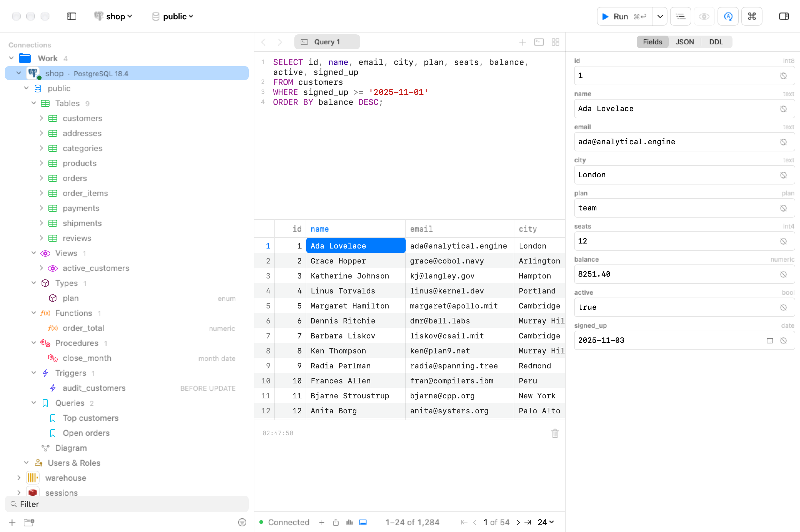
Task: Open new terminal tab icon
Action: (x=539, y=42)
